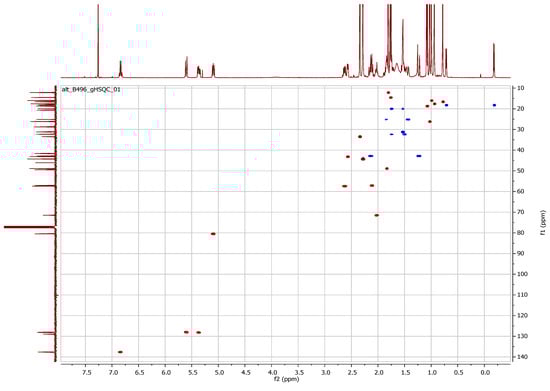Select the spectrum title alt_B496_gHSQC_01
Screen dimensions: 550x391
click(x=91, y=90)
